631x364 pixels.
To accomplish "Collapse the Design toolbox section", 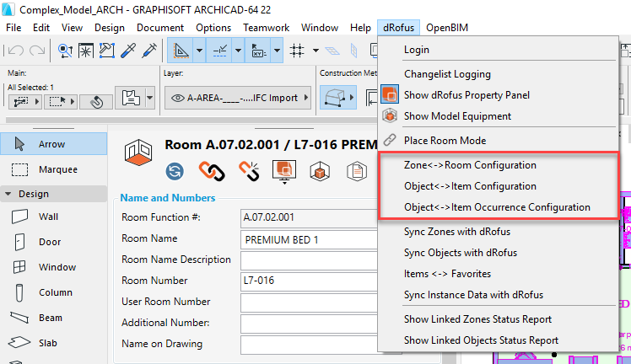I will click(8, 193).
